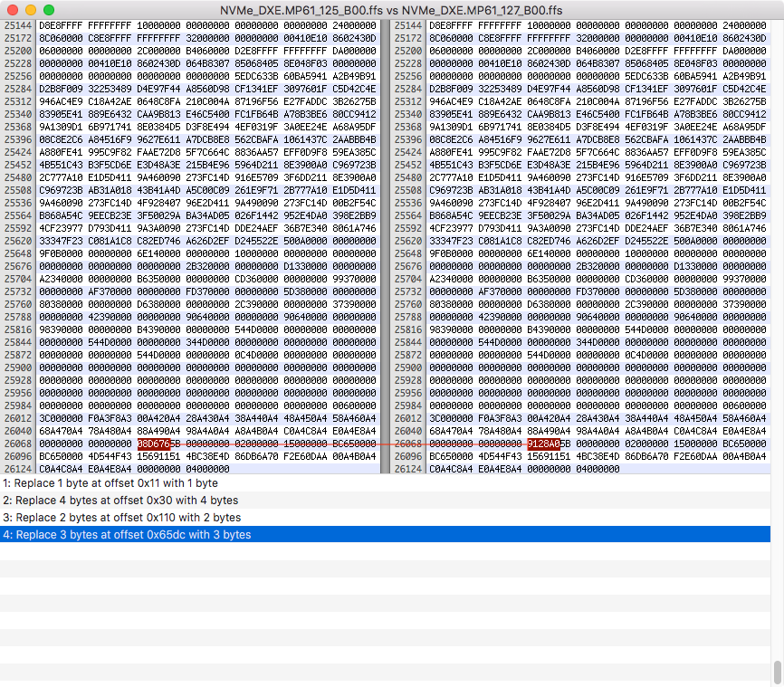Click E3D48A3E in left pane row 25452
Screen dimensions: 784x687
point(159,165)
